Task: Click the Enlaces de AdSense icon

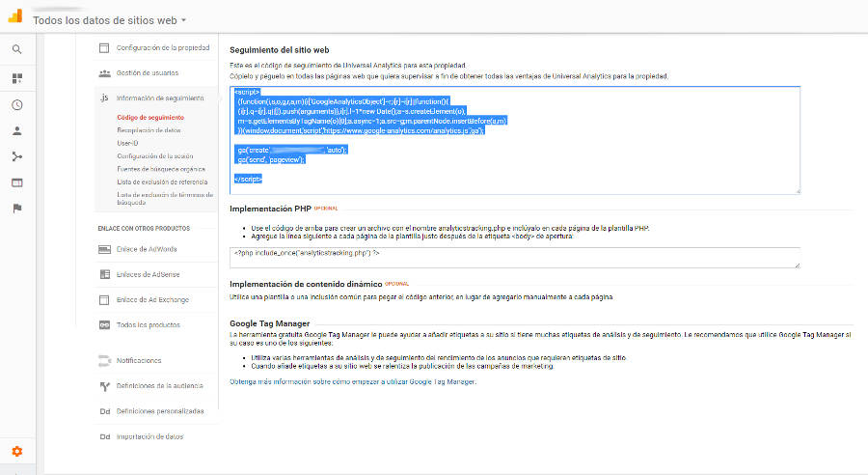Action: pos(104,274)
